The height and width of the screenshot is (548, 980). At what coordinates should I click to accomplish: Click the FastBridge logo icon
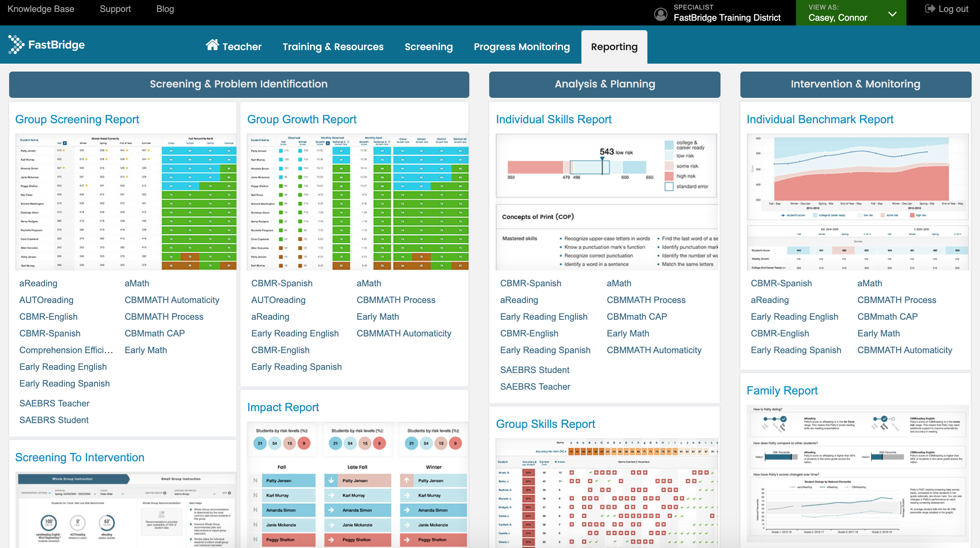[16, 45]
